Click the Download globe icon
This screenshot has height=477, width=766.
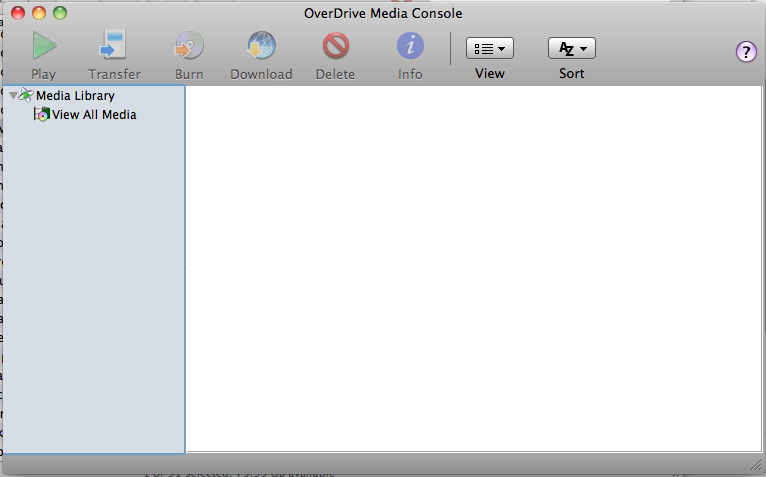261,45
